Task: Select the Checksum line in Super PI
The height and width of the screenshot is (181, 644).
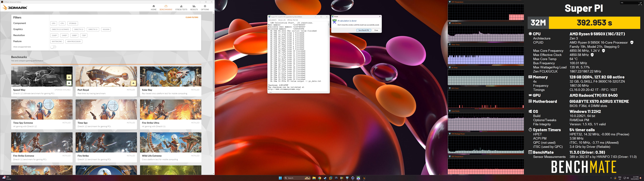Action: point(278,85)
